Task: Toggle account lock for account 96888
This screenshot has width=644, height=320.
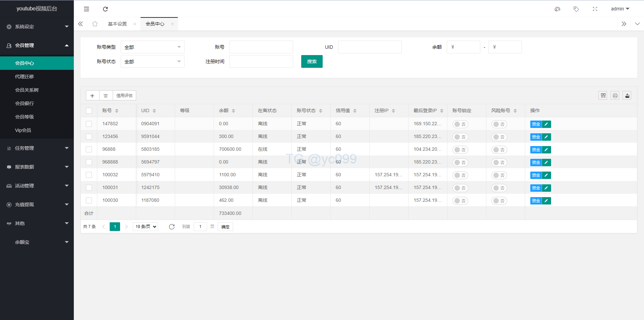Action: point(460,150)
